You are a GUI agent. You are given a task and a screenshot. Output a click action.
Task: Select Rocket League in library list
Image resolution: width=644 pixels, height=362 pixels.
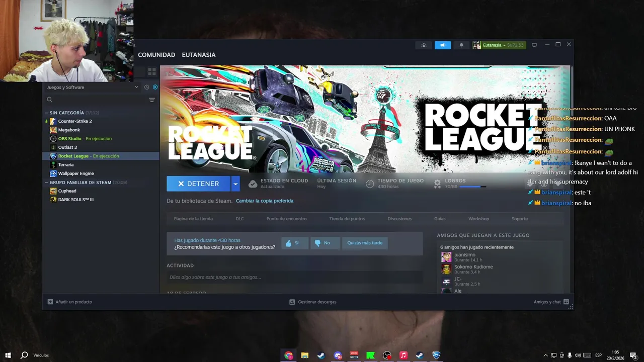(x=101, y=156)
